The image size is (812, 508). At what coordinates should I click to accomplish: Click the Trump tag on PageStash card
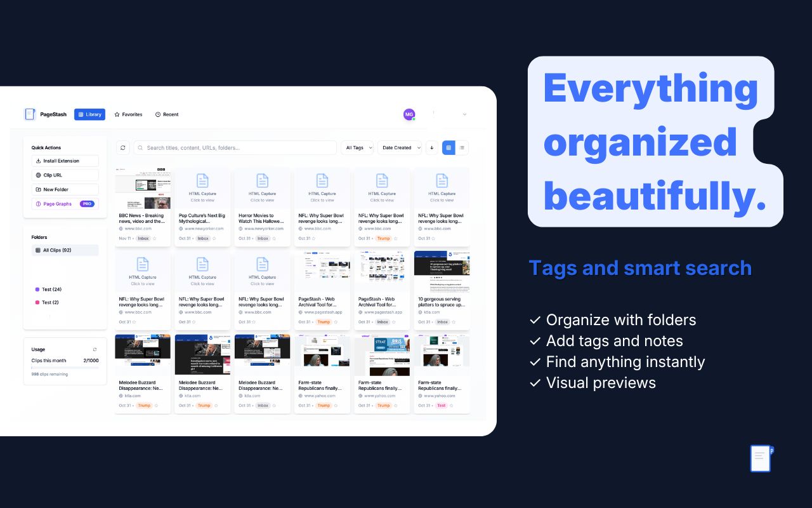click(324, 322)
